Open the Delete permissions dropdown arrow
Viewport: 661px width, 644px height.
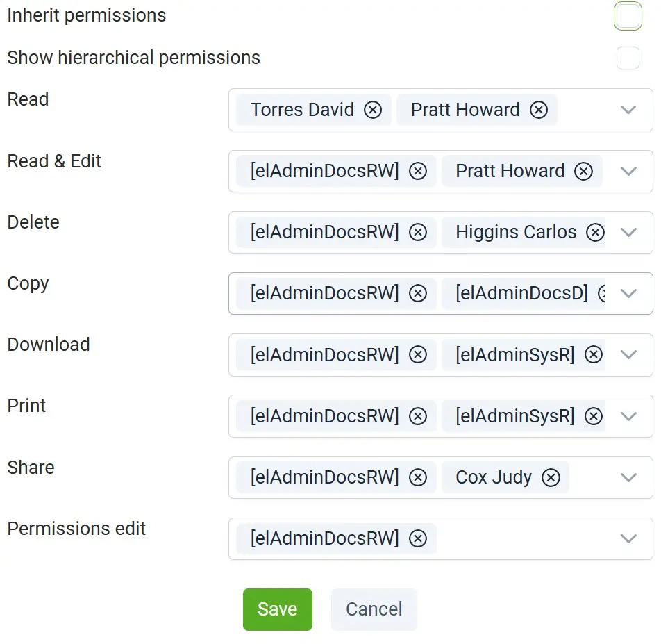point(628,232)
